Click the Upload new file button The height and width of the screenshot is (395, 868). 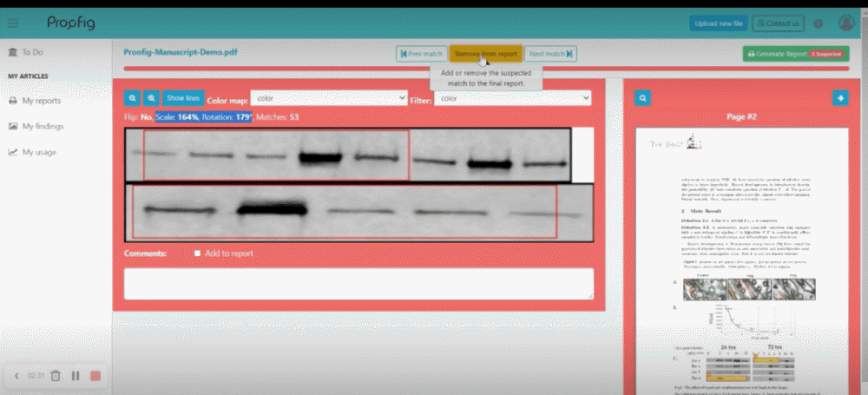click(x=718, y=24)
